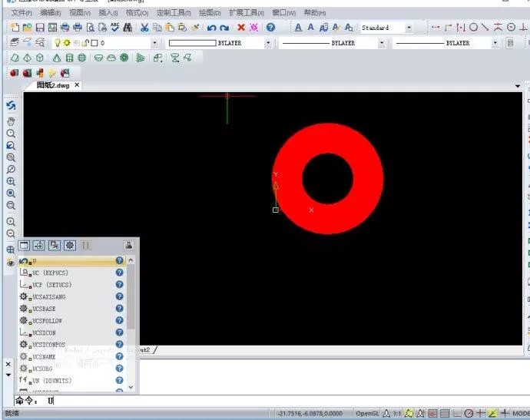Click the underlined A text tool icon

coord(298,28)
